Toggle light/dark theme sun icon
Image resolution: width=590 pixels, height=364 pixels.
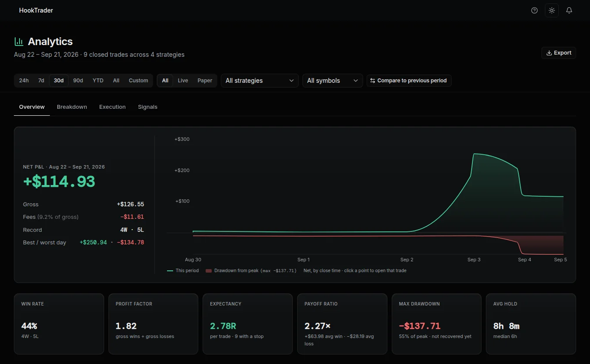point(552,10)
